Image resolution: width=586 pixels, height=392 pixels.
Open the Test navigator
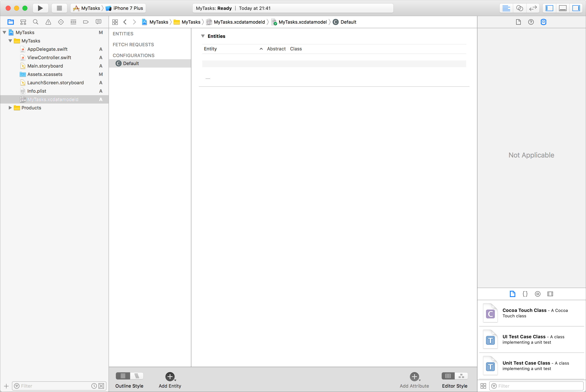click(x=61, y=22)
